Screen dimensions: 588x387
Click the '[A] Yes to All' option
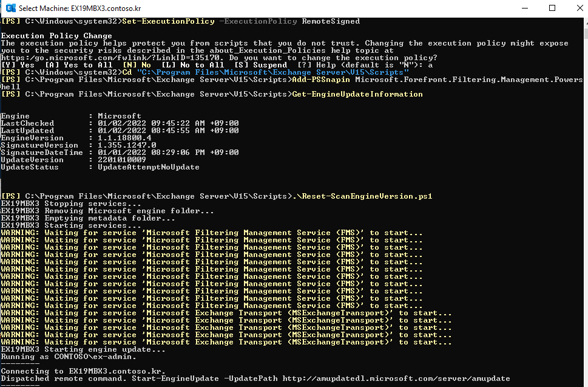[78, 65]
